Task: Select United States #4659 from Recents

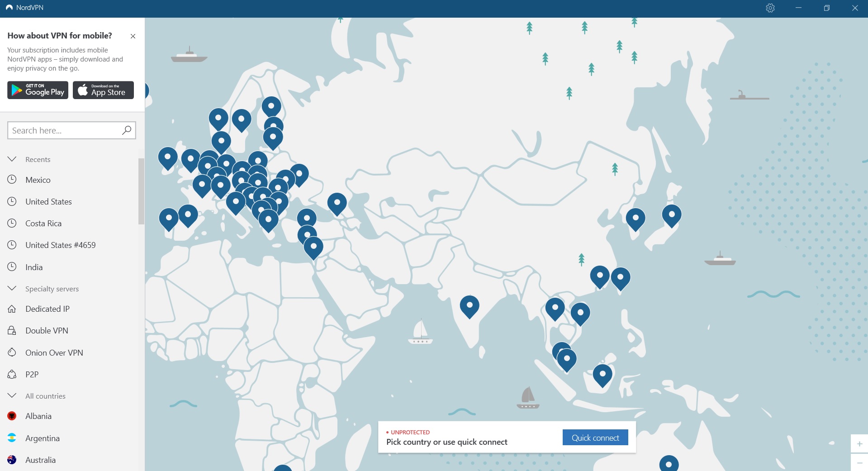Action: coord(60,245)
